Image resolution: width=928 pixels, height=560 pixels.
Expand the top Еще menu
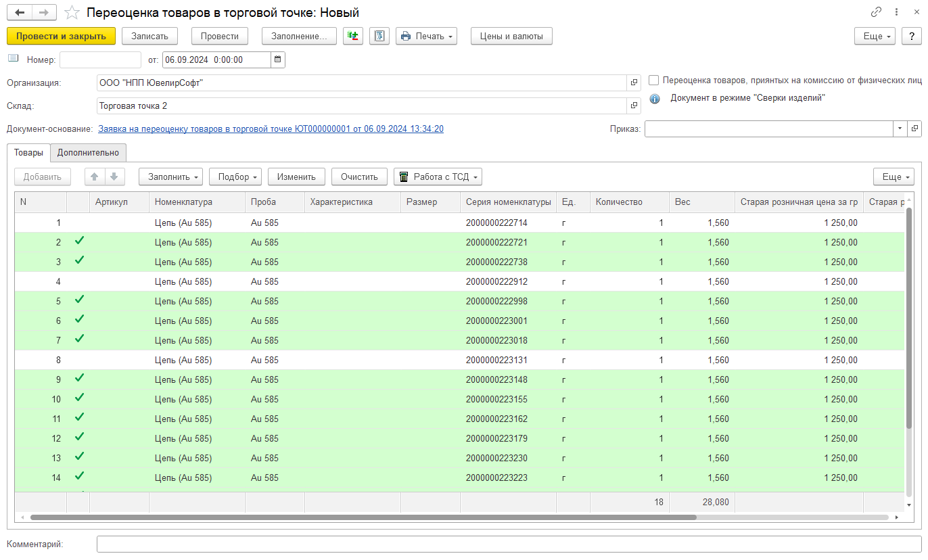(875, 36)
